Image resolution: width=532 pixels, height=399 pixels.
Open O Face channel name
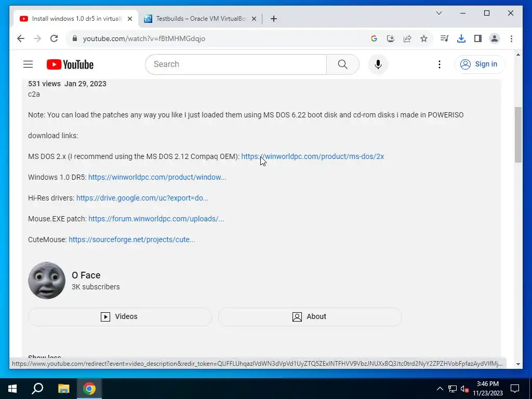click(x=86, y=275)
